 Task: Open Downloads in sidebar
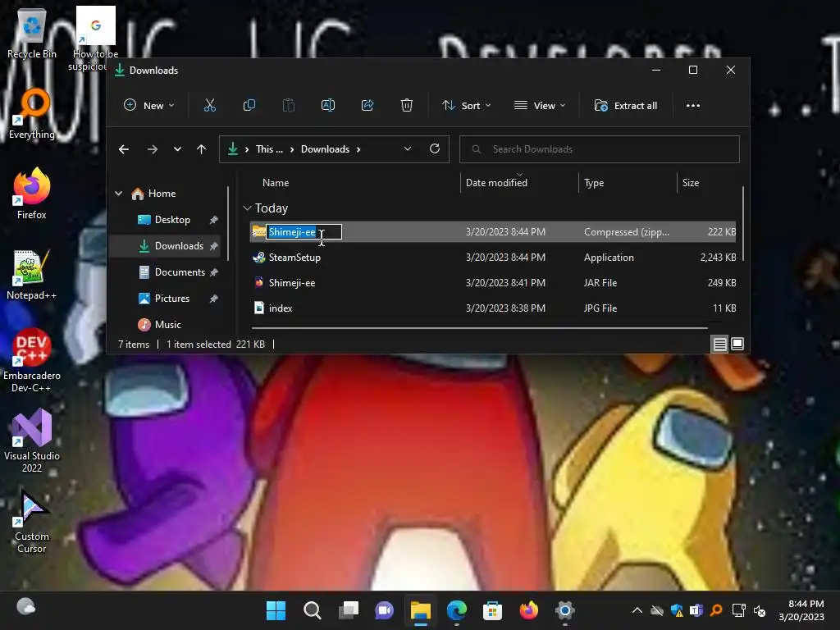[178, 246]
